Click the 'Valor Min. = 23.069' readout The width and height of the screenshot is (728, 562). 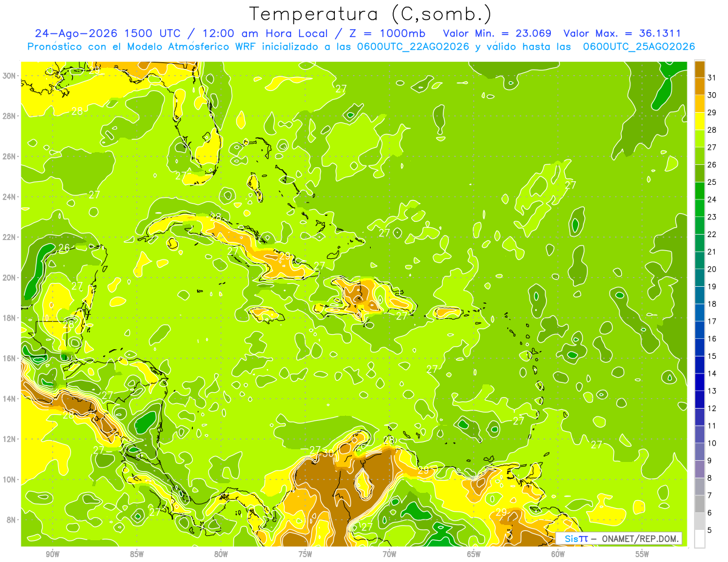497,33
